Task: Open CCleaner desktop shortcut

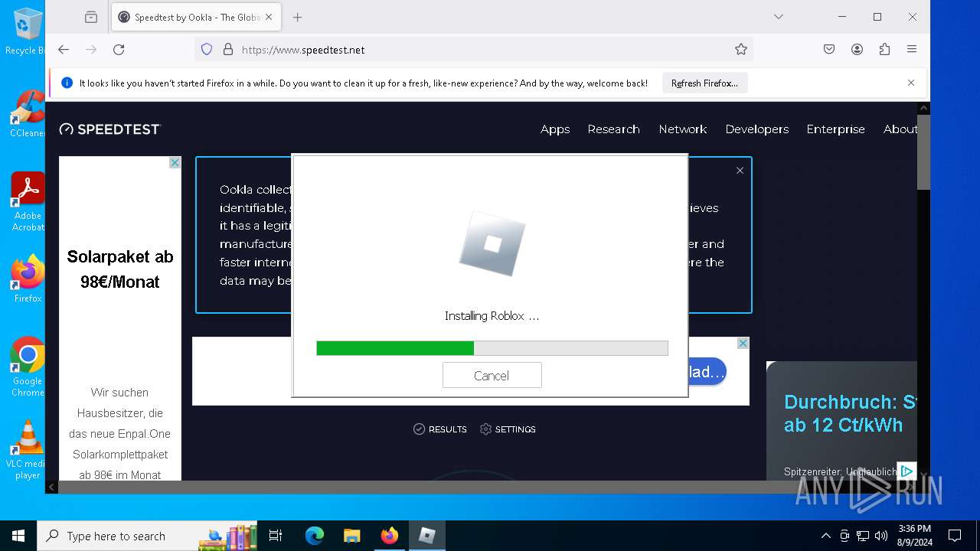Action: pyautogui.click(x=28, y=113)
